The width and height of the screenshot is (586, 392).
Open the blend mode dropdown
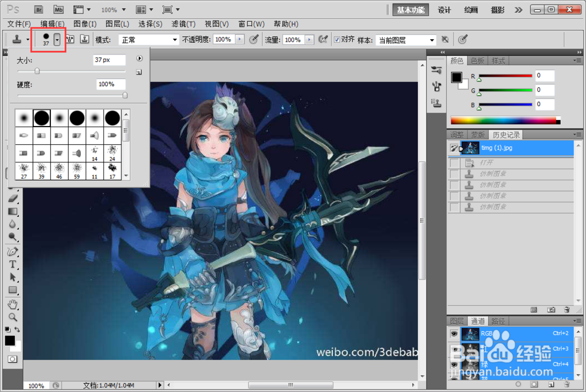pyautogui.click(x=148, y=40)
